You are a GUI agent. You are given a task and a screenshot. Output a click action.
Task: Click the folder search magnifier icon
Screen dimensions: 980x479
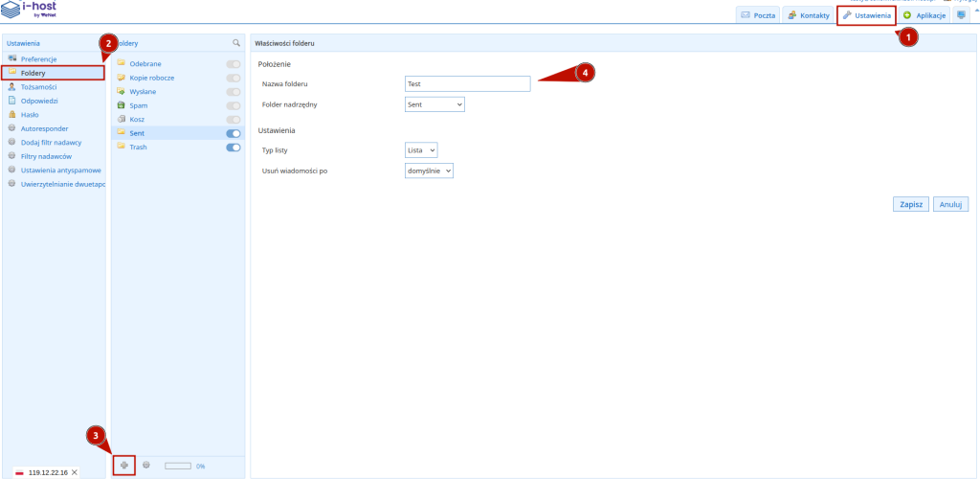[236, 43]
